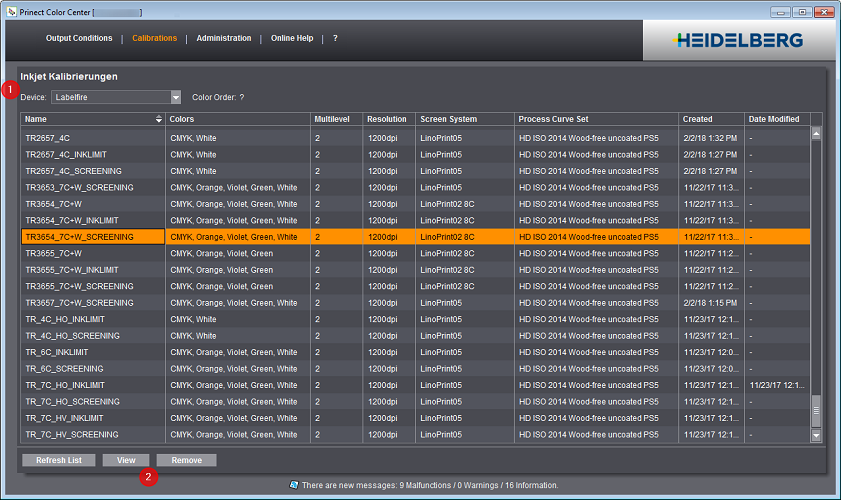Select the TR3655_7C+W row

[416, 253]
